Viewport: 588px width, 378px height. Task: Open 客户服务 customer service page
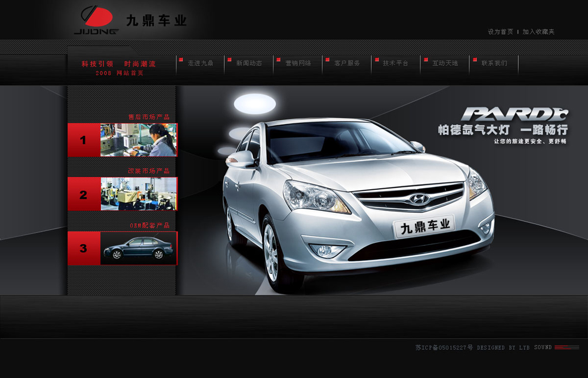pyautogui.click(x=347, y=63)
